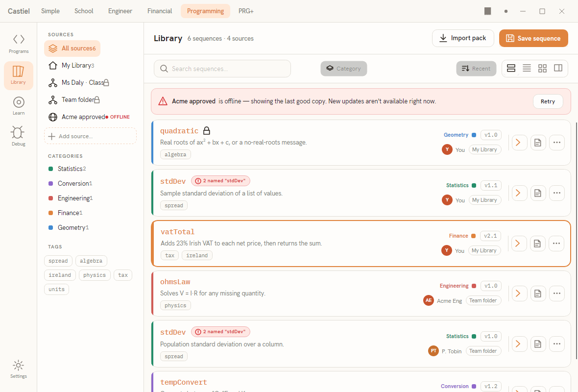This screenshot has height=392, width=578.
Task: Click Import pack button
Action: tap(463, 38)
